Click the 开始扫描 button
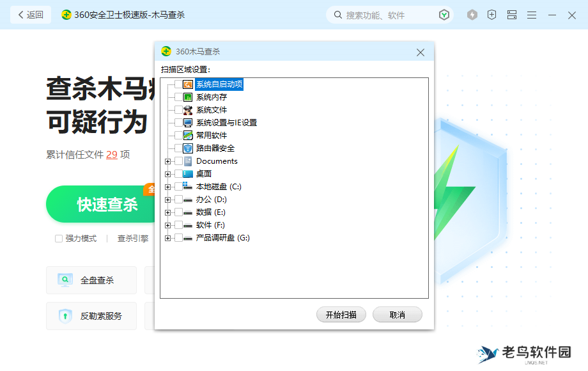The width and height of the screenshot is (588, 371). click(341, 315)
